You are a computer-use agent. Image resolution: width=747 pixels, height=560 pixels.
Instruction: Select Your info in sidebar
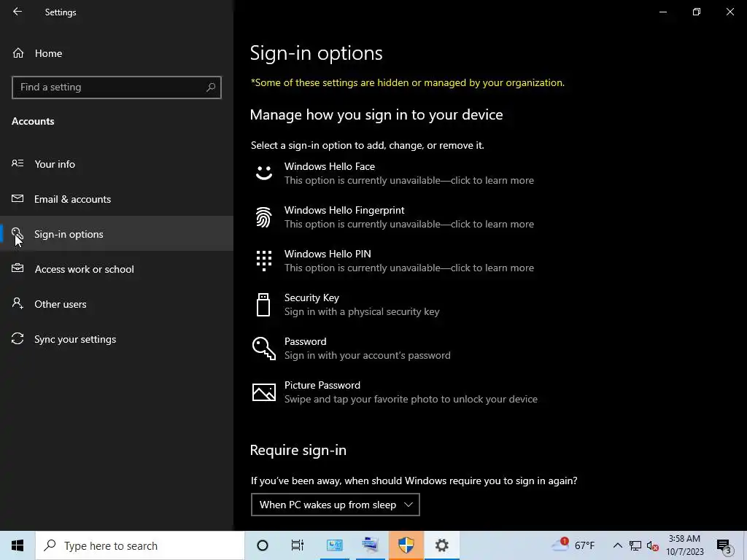point(117,164)
